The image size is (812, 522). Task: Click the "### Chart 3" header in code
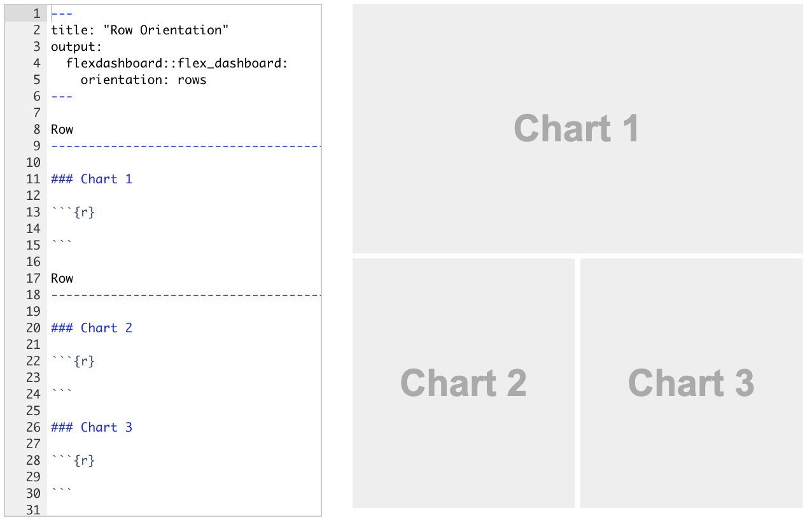point(92,427)
